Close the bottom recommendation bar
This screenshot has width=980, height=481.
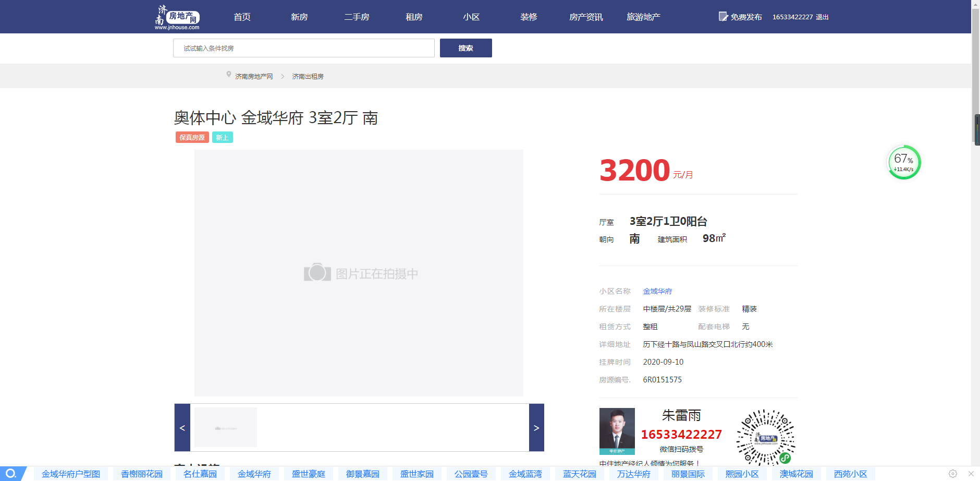coord(971,474)
